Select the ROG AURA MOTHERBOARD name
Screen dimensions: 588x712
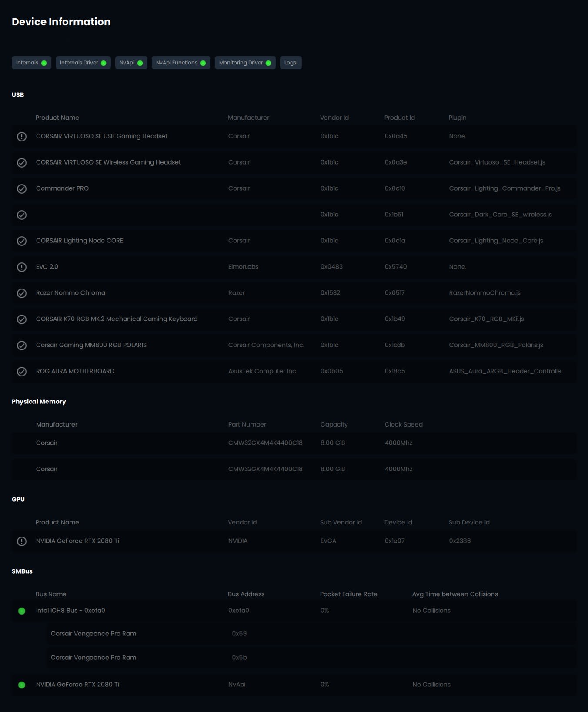click(x=75, y=371)
